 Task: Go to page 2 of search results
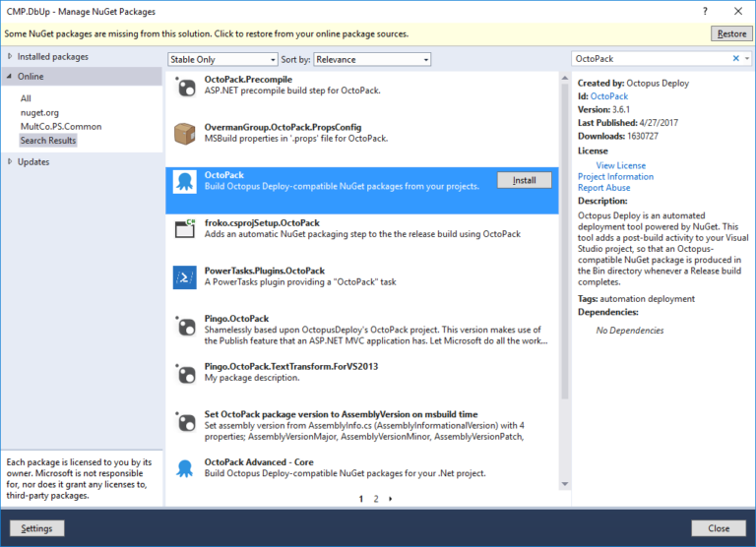point(375,499)
